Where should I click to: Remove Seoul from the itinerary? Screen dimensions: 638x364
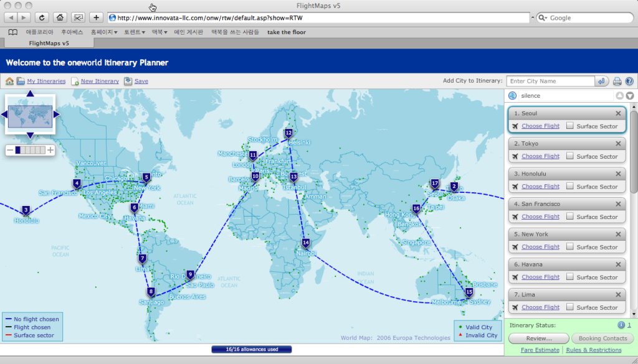(x=618, y=113)
